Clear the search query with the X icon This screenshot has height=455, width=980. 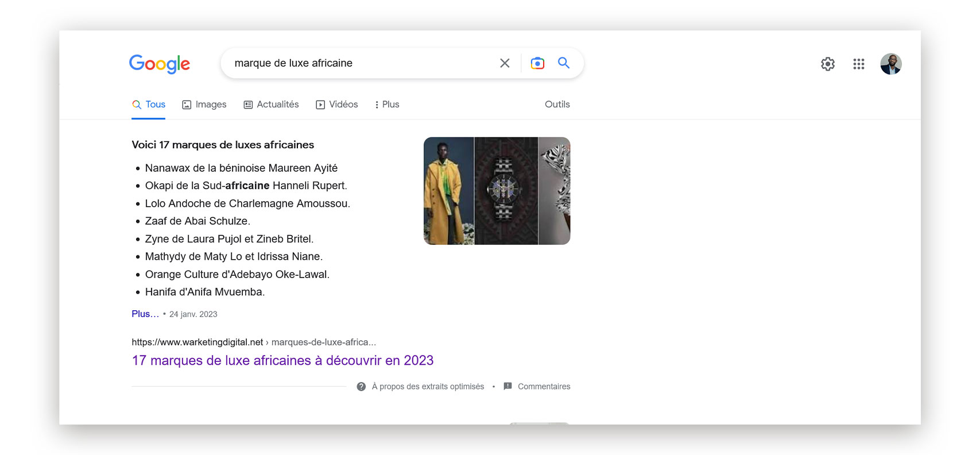coord(505,63)
